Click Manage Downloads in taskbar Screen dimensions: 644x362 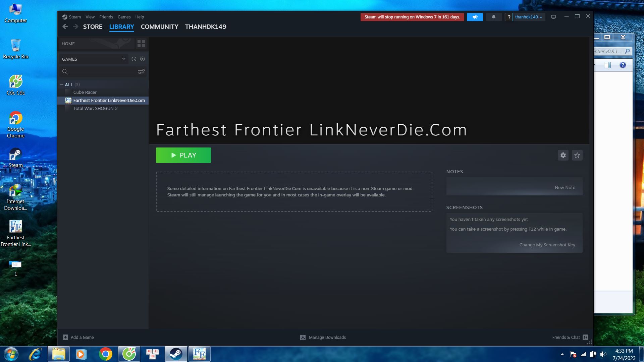(x=327, y=337)
